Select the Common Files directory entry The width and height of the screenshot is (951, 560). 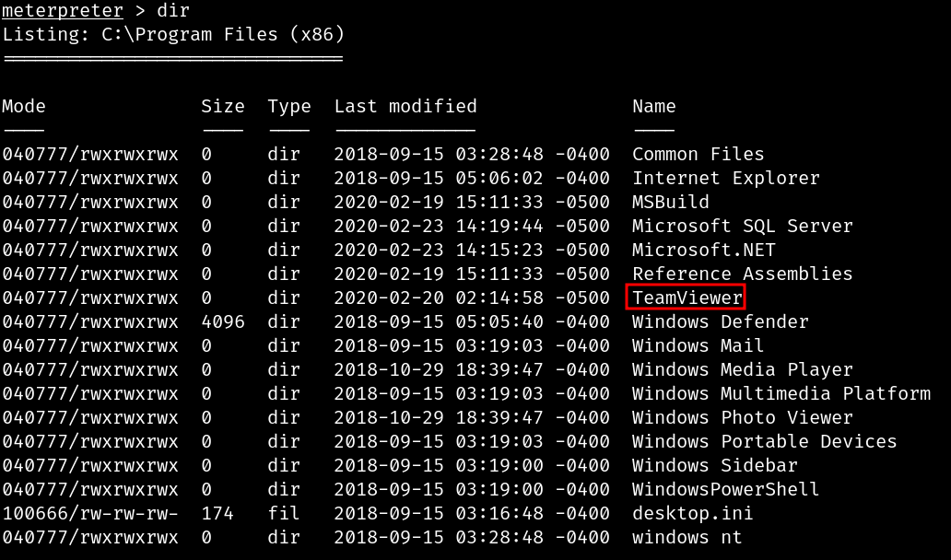(x=699, y=154)
